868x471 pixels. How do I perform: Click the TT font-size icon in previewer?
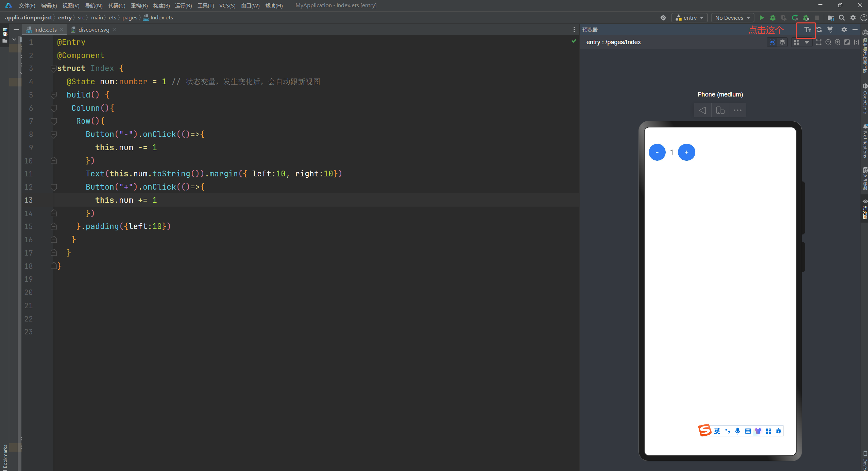tap(808, 30)
